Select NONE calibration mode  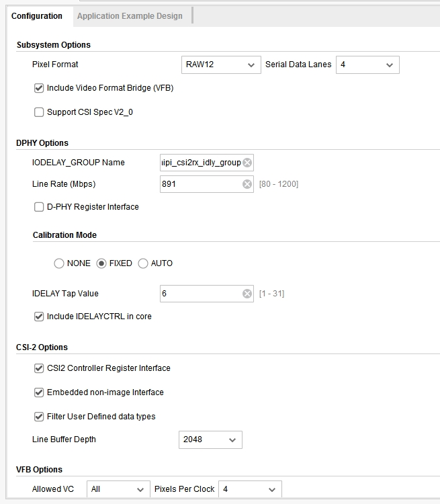[59, 263]
